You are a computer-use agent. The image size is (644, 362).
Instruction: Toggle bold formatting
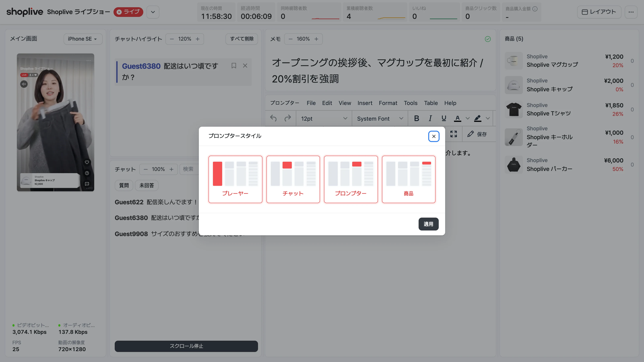click(x=417, y=118)
